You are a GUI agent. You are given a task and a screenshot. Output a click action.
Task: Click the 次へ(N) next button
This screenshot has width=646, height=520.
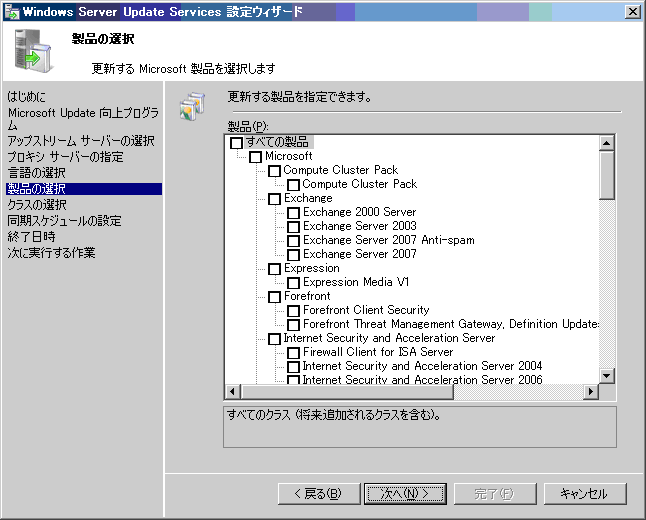click(x=405, y=494)
